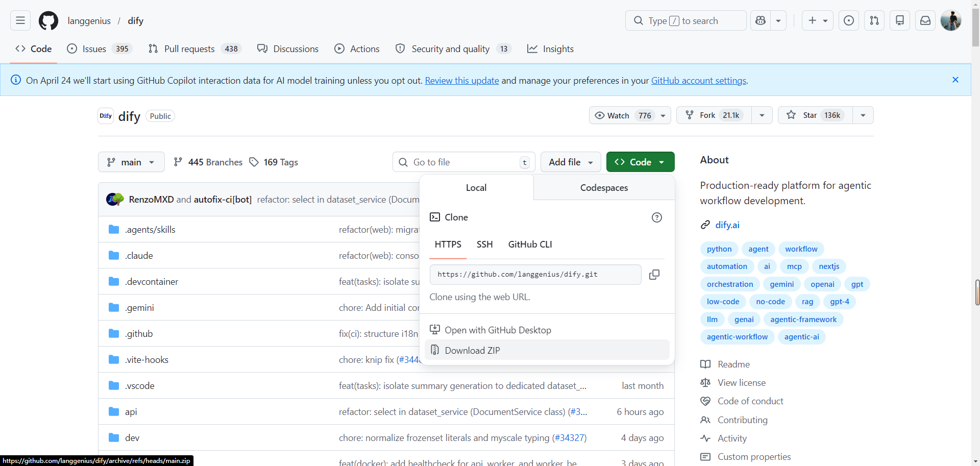Expand the star lists dropdown arrow
The height and width of the screenshot is (466, 980).
(x=863, y=115)
